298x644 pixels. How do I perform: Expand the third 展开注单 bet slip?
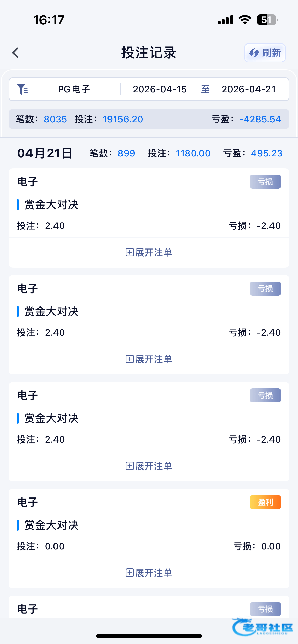[149, 466]
